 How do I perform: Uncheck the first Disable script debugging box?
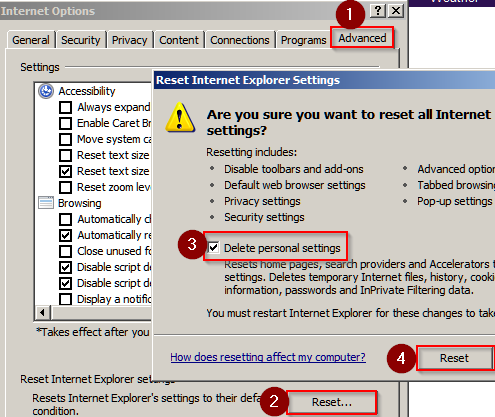point(65,267)
